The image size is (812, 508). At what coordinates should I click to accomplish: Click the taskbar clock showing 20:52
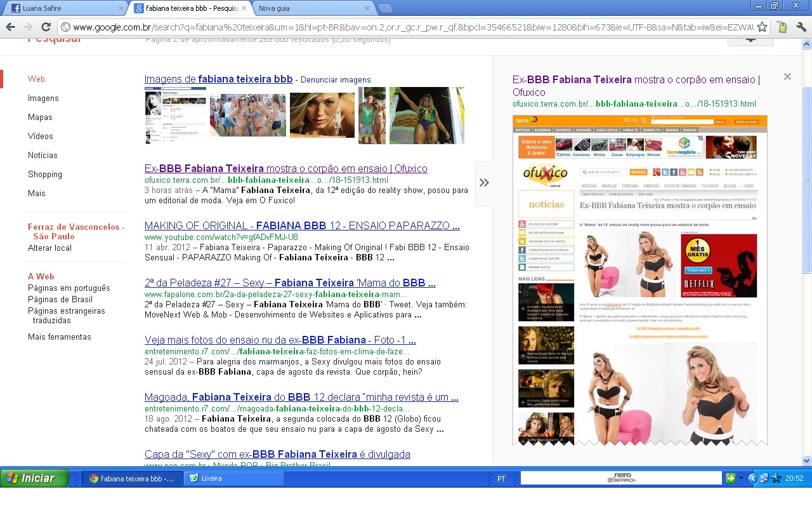coord(794,478)
